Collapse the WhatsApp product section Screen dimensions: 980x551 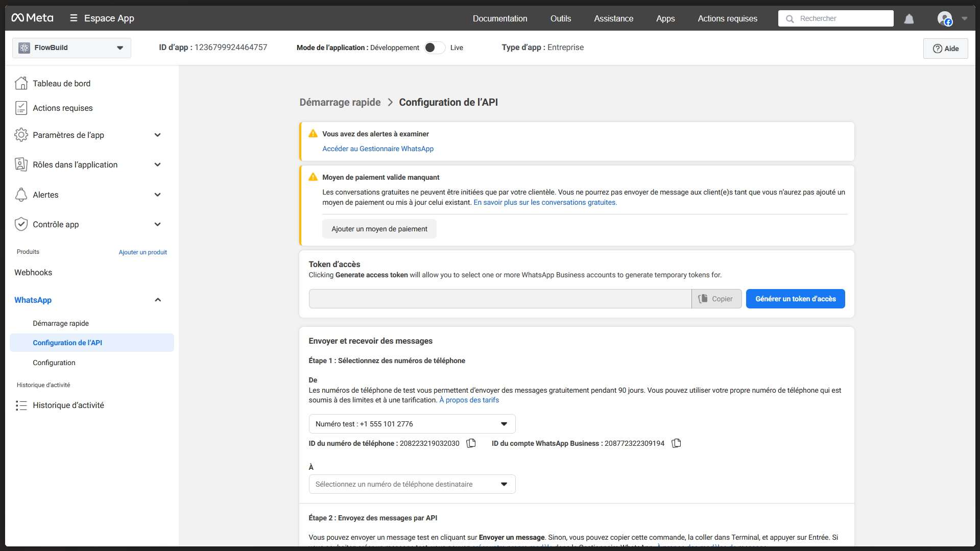(x=157, y=300)
